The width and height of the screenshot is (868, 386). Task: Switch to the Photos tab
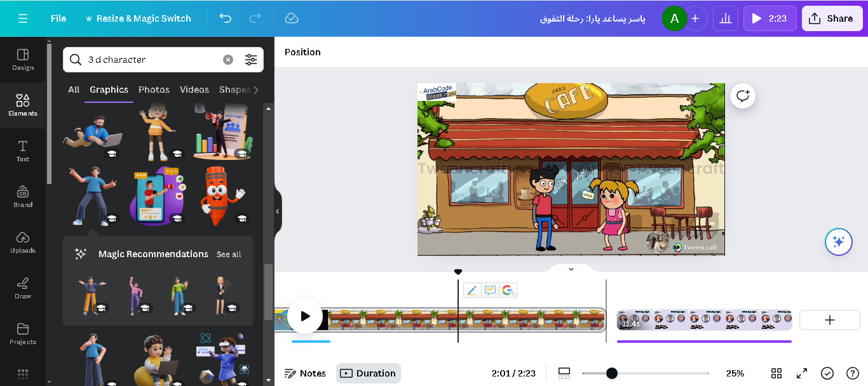(154, 90)
